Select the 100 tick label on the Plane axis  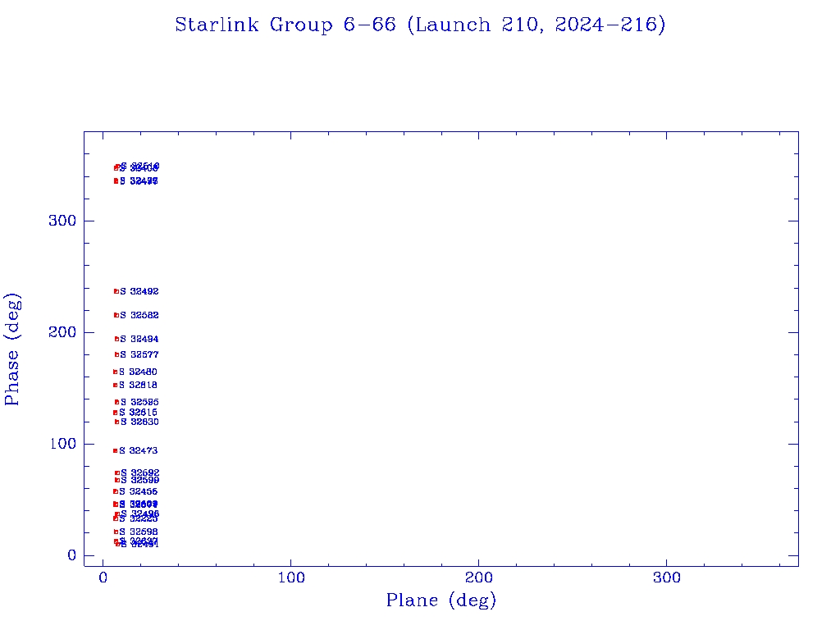[x=291, y=578]
